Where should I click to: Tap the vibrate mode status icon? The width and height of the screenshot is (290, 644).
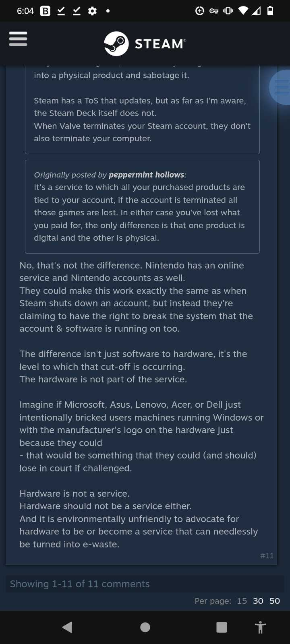228,11
